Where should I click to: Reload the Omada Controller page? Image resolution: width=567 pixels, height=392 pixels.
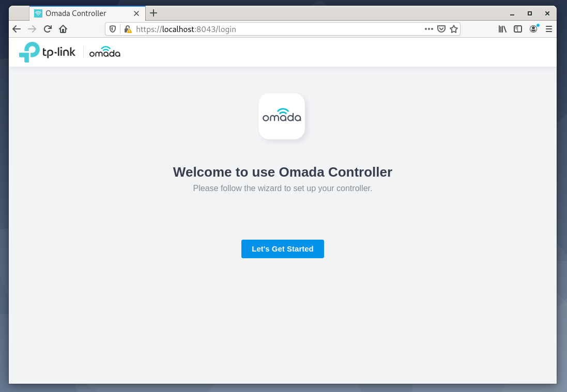pos(48,29)
